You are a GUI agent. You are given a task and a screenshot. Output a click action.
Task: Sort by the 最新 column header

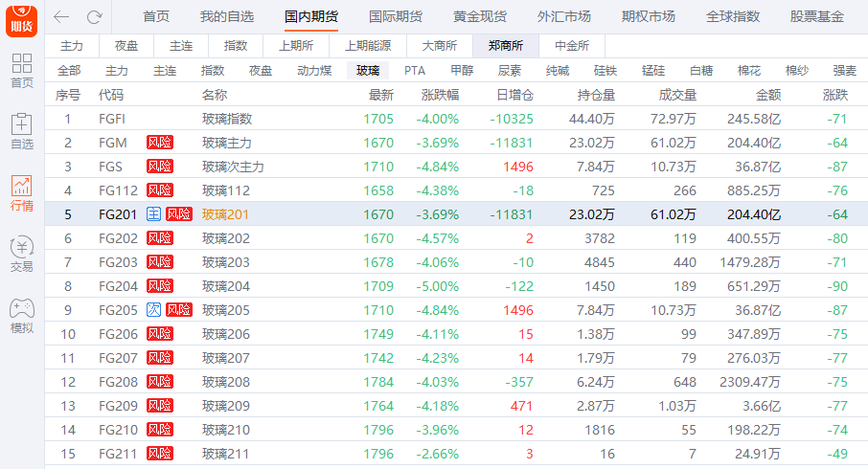click(x=381, y=95)
